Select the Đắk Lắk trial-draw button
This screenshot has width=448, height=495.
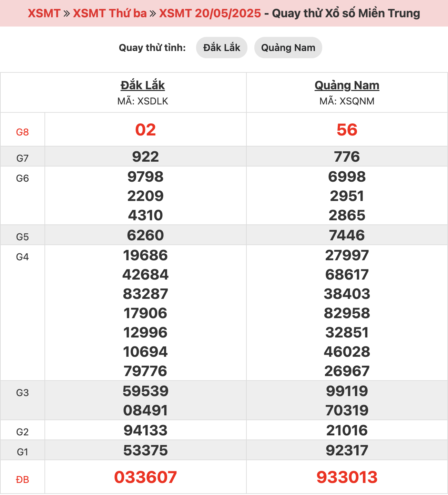[222, 48]
